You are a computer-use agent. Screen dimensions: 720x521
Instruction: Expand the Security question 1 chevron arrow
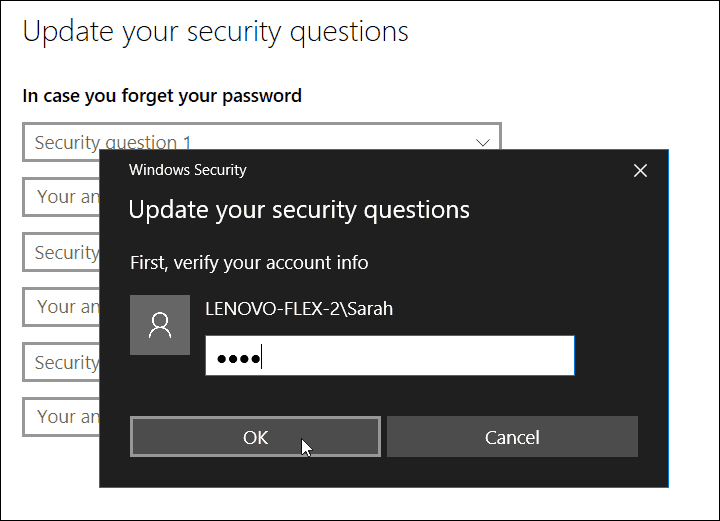point(483,143)
